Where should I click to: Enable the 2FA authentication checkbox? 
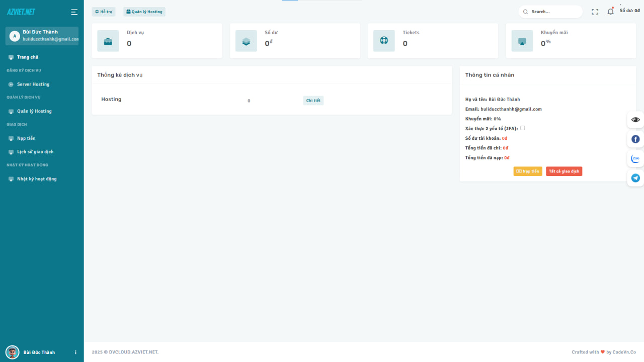pos(523,128)
